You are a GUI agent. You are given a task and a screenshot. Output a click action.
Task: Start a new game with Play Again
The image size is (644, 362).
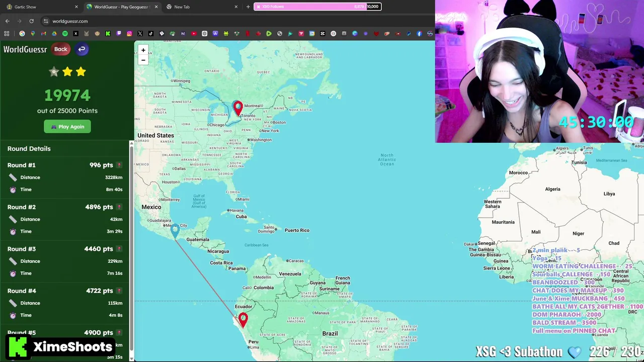point(67,127)
